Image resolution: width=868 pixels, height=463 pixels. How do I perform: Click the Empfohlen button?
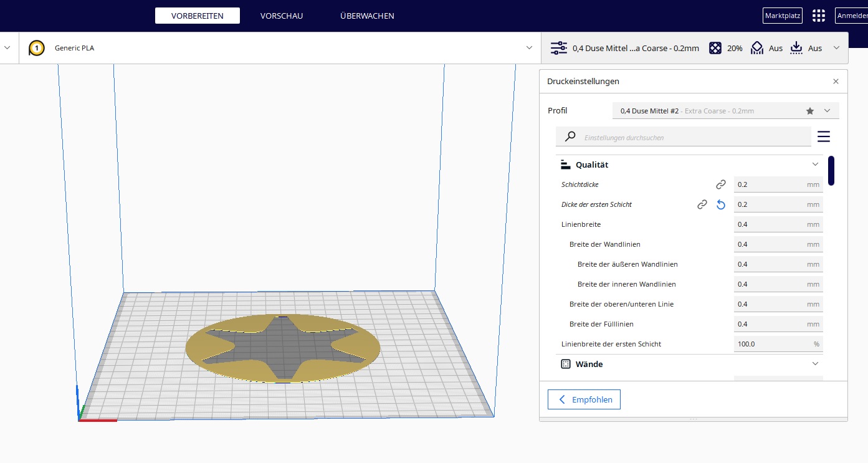(x=584, y=399)
